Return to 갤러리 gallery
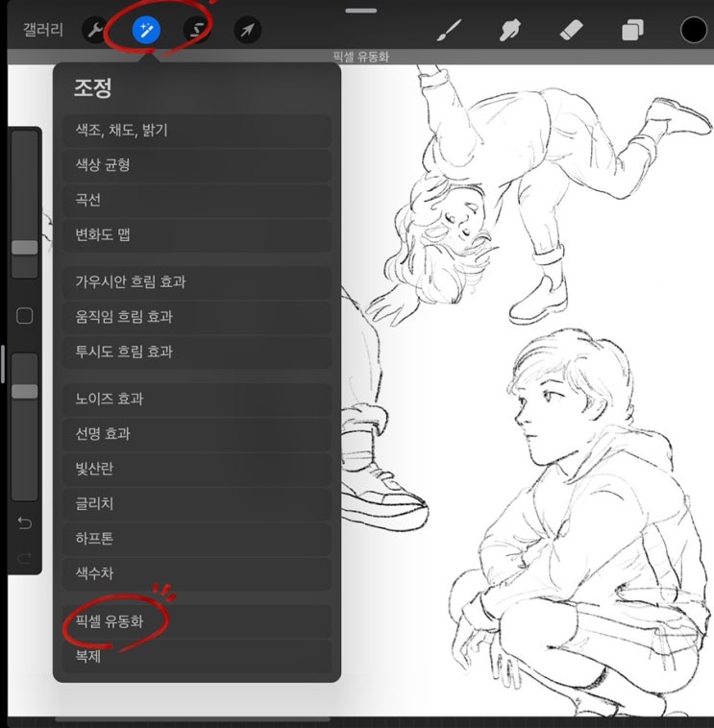This screenshot has height=728, width=714. click(x=42, y=30)
